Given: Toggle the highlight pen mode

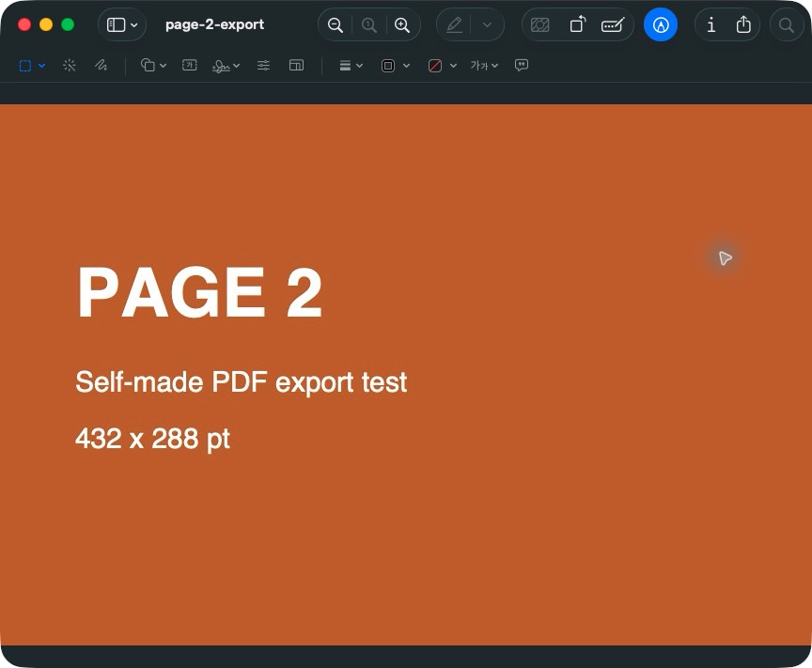Looking at the screenshot, I should pyautogui.click(x=454, y=24).
